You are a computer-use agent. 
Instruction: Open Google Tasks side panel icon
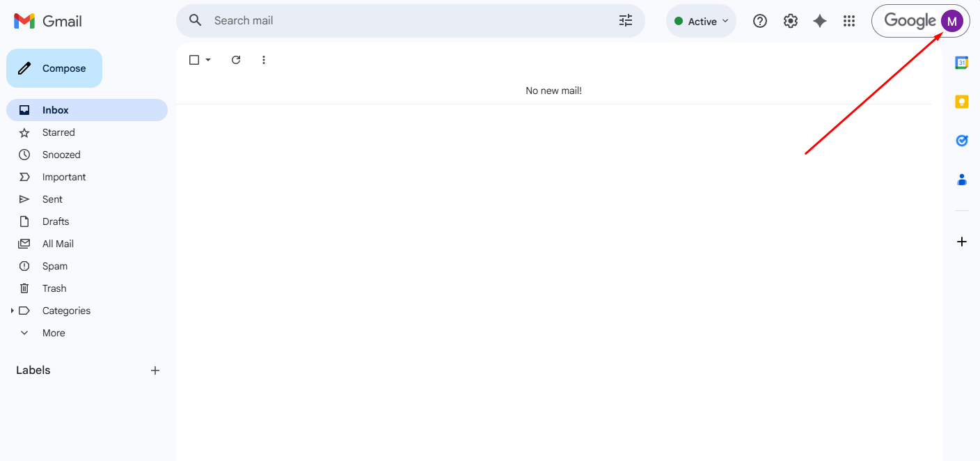(x=961, y=141)
